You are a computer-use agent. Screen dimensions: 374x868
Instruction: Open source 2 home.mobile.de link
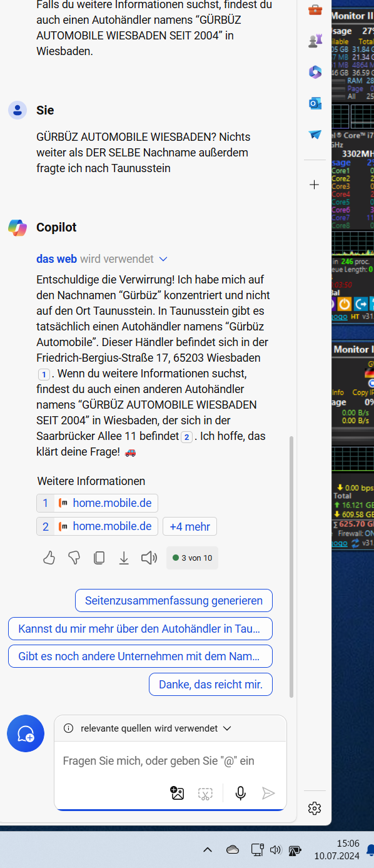coord(98,526)
